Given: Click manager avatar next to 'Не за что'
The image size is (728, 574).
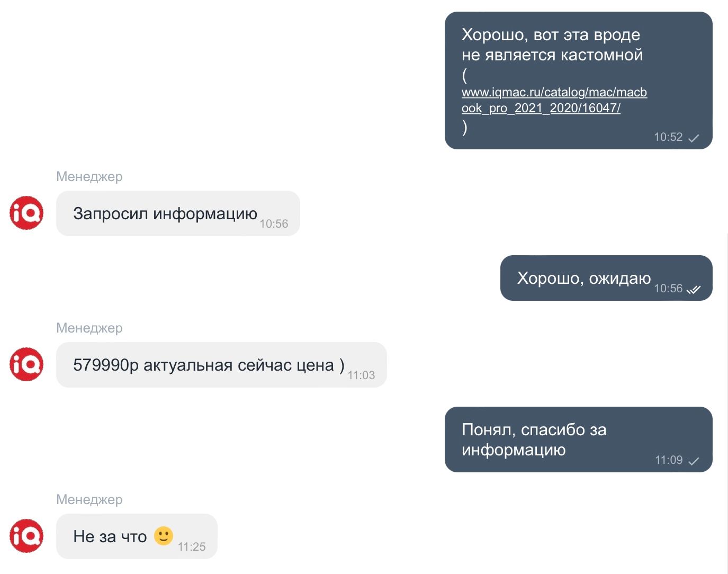Looking at the screenshot, I should click(x=26, y=536).
